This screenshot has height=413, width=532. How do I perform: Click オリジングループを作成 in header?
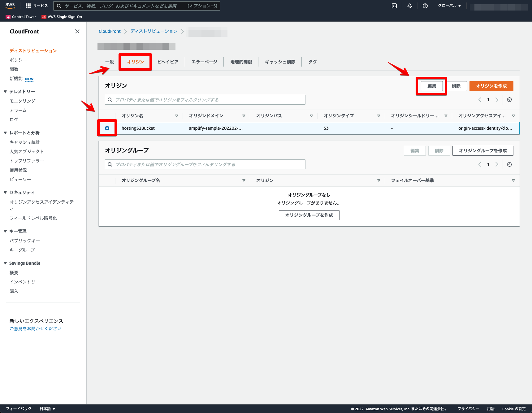(483, 151)
